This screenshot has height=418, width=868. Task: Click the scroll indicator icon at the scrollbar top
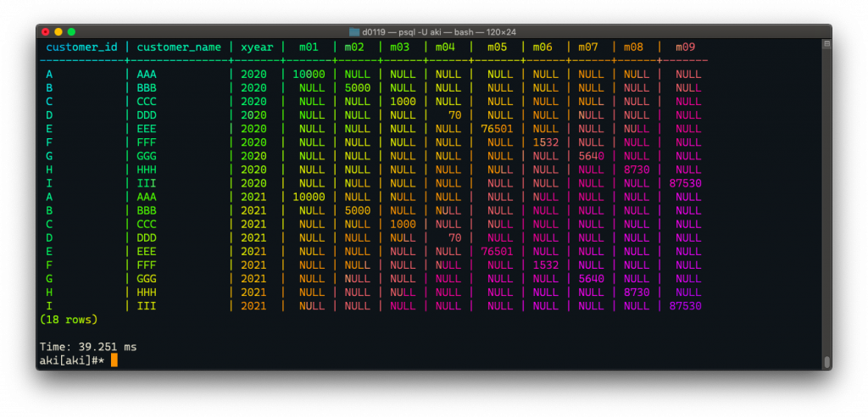pos(826,44)
